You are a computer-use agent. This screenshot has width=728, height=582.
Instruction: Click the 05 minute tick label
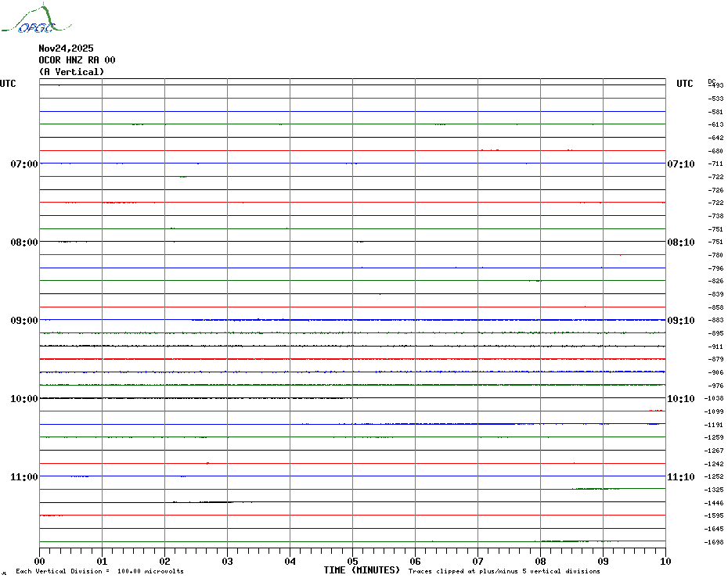[x=352, y=561]
